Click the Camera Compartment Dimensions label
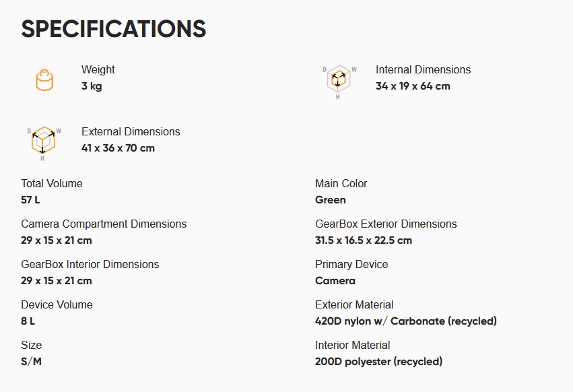The image size is (573, 392). point(104,224)
